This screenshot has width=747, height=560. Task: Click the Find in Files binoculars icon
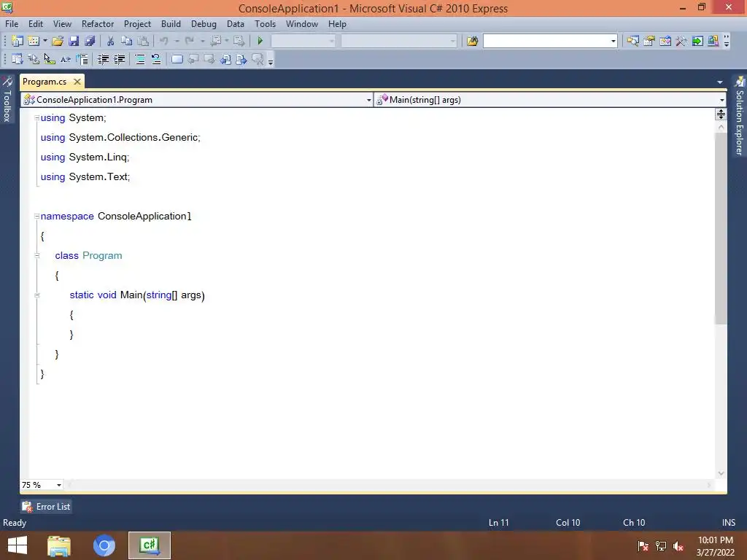tap(472, 41)
